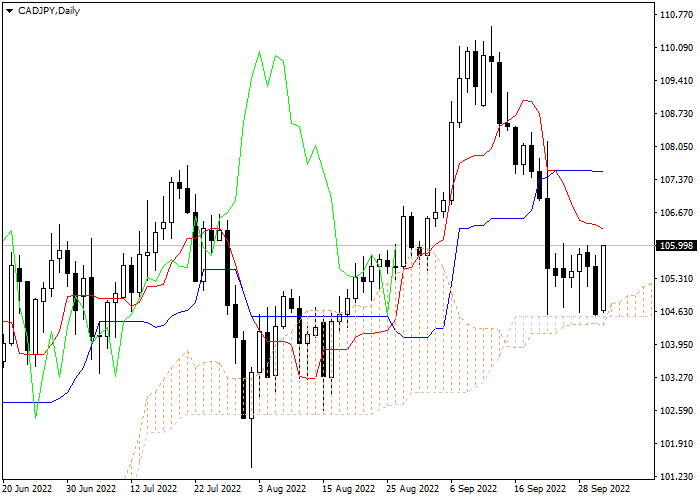Select the 12 Jul 2022 date label

click(x=153, y=489)
